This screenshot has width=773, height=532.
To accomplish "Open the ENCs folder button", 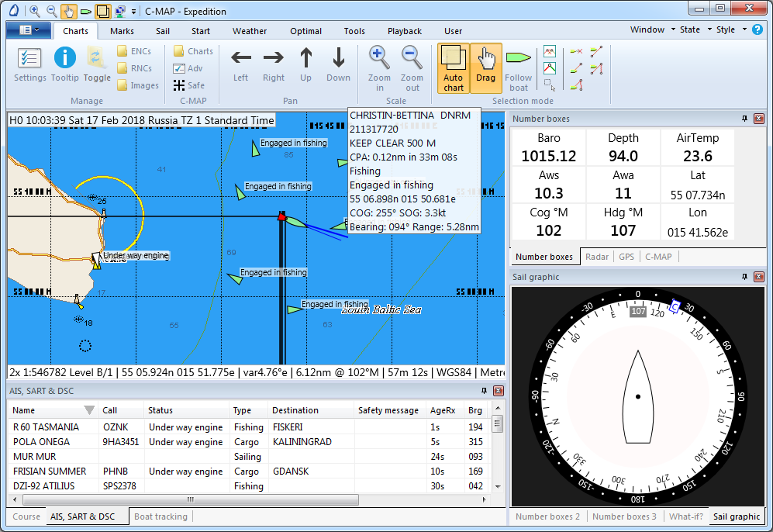I will point(134,51).
